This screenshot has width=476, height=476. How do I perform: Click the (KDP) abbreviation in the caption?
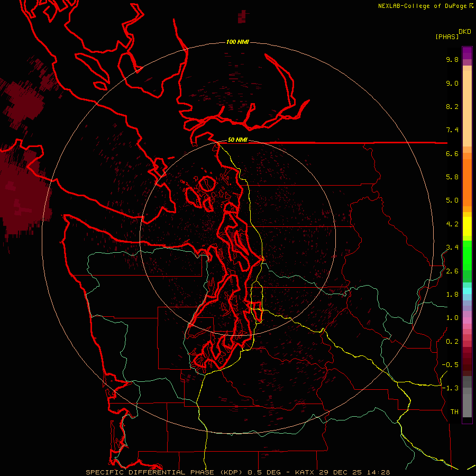[231, 472]
